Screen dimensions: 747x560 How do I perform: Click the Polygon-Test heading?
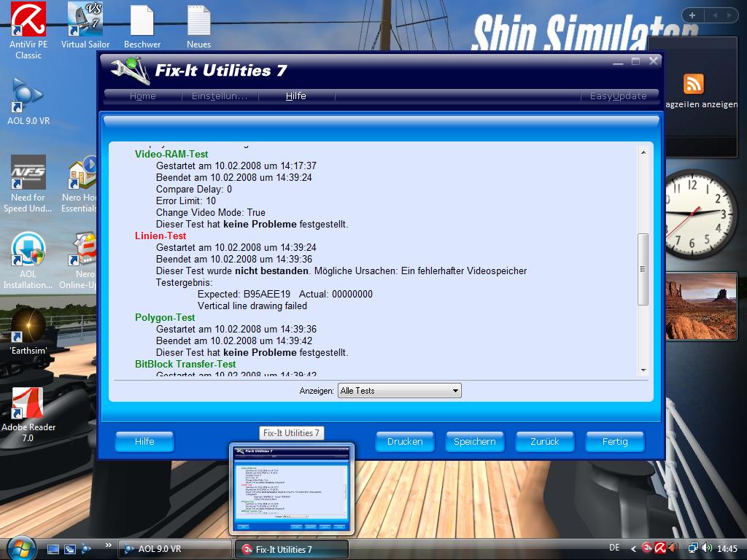click(165, 317)
